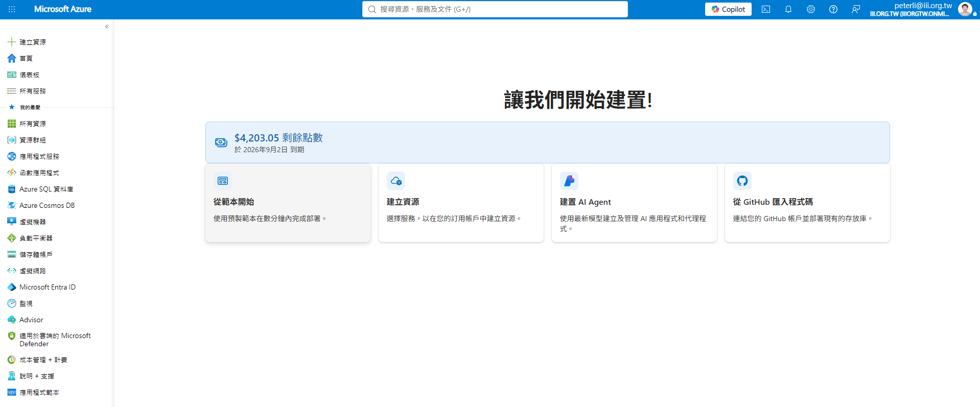Image resolution: width=980 pixels, height=407 pixels.
Task: Open the notifications bell
Action: (788, 9)
